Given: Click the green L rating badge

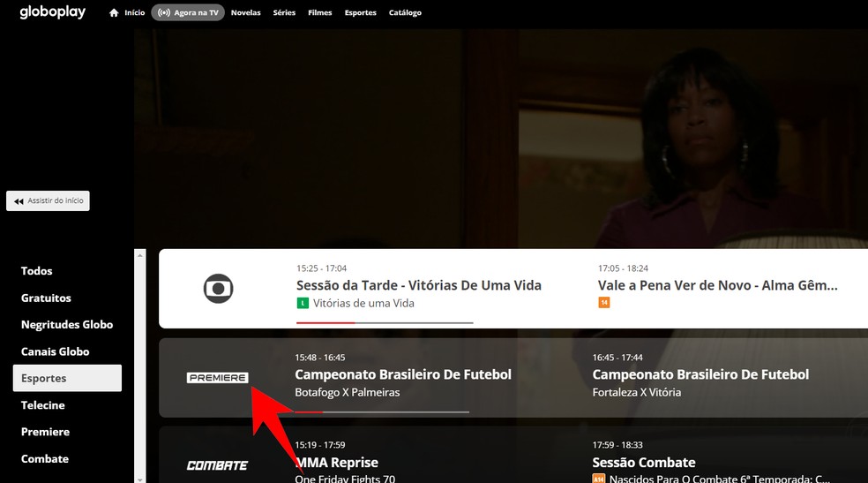Looking at the screenshot, I should [303, 303].
